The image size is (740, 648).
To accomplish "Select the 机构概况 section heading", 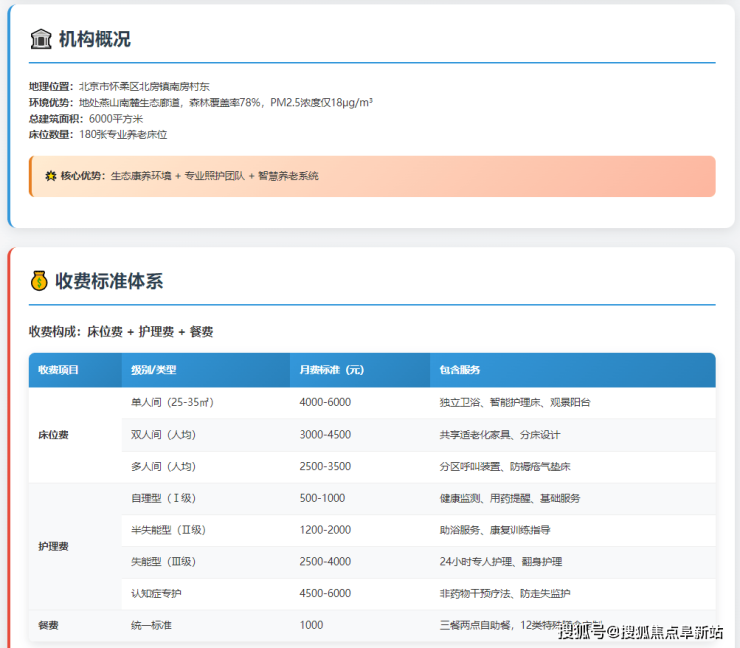I will [94, 39].
